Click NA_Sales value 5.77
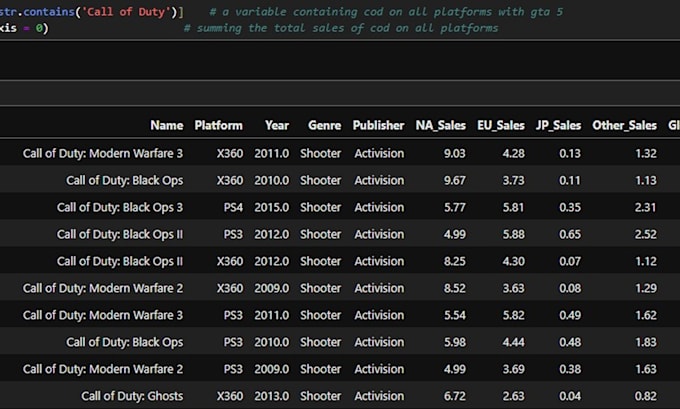The width and height of the screenshot is (680, 409). 454,207
